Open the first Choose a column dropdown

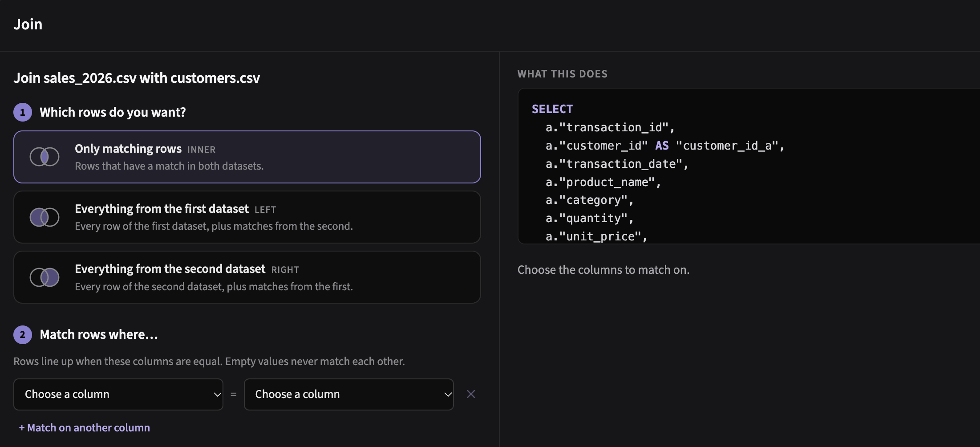118,394
